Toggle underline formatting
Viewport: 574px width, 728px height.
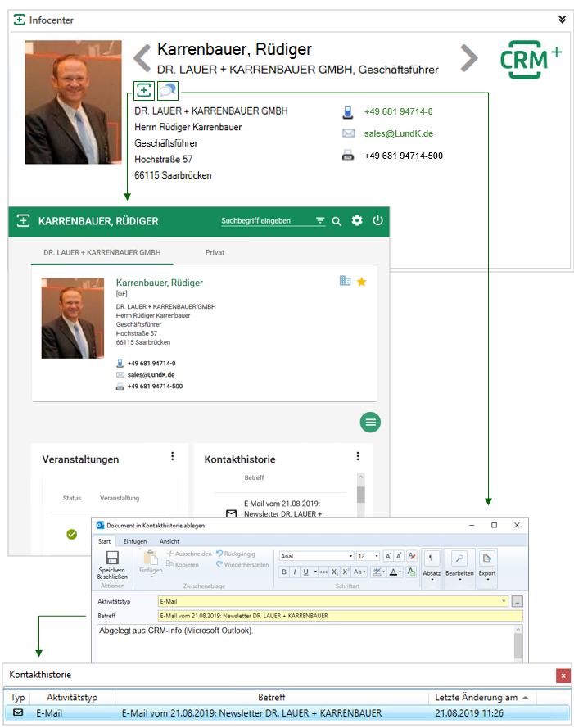pyautogui.click(x=305, y=572)
